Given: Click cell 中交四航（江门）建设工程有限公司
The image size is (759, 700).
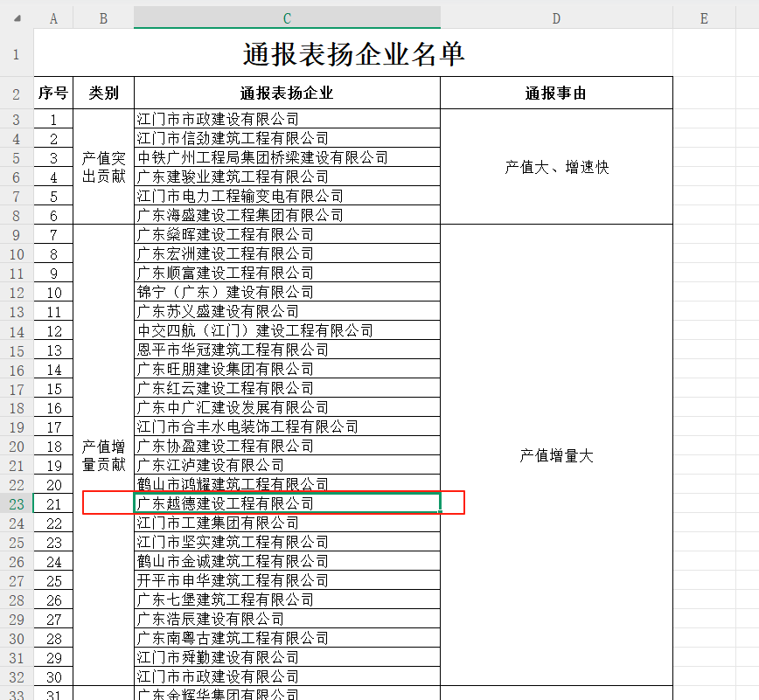Looking at the screenshot, I should [287, 330].
